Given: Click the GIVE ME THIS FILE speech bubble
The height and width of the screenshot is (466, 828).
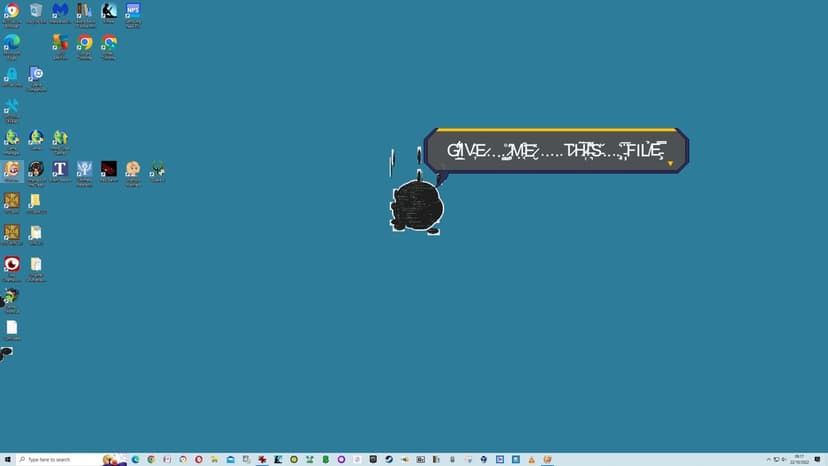Looking at the screenshot, I should 556,151.
